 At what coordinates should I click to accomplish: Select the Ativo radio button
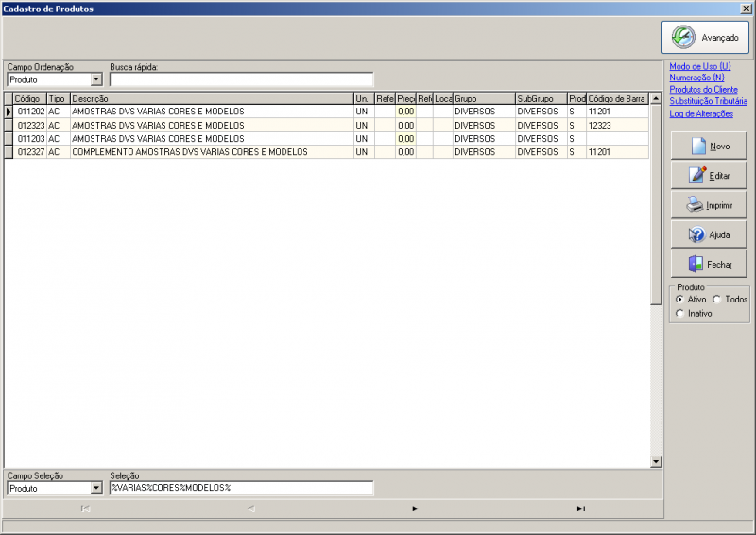tap(679, 299)
